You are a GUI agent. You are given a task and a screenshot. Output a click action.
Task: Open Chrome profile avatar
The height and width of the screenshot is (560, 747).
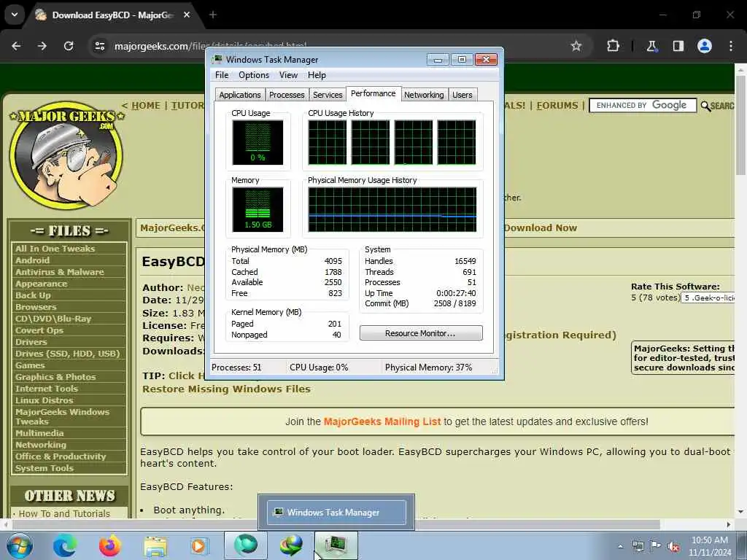(705, 46)
